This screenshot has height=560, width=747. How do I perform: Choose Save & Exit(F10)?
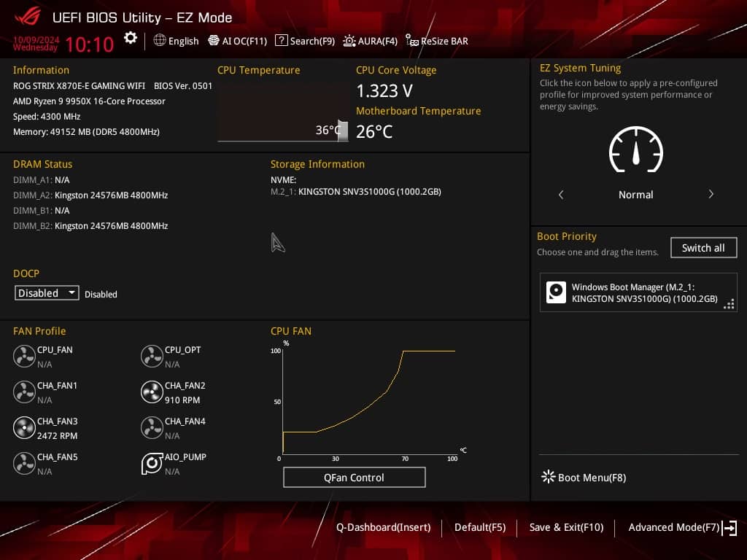[x=566, y=527]
